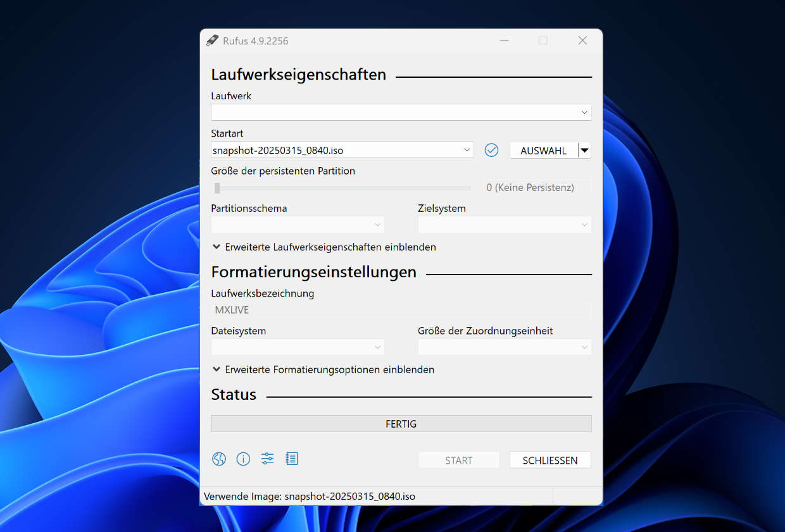Click the persistent partition size slider
Screen dimensions: 785x532
342,188
